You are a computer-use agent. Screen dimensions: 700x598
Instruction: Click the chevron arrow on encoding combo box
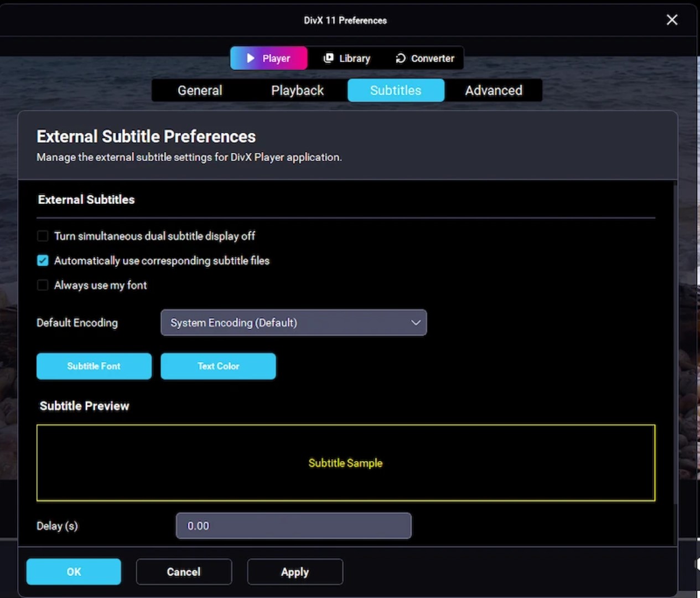pyautogui.click(x=416, y=323)
